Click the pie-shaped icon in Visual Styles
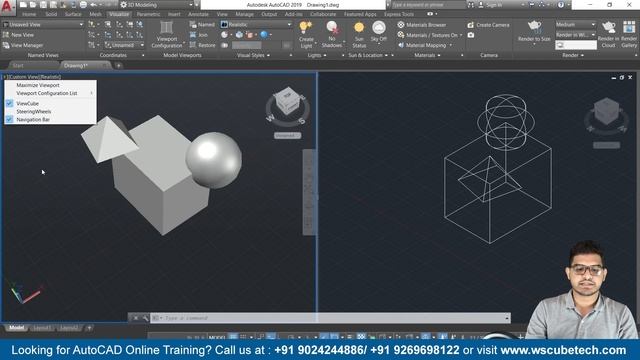The height and width of the screenshot is (360, 640). pos(224,35)
